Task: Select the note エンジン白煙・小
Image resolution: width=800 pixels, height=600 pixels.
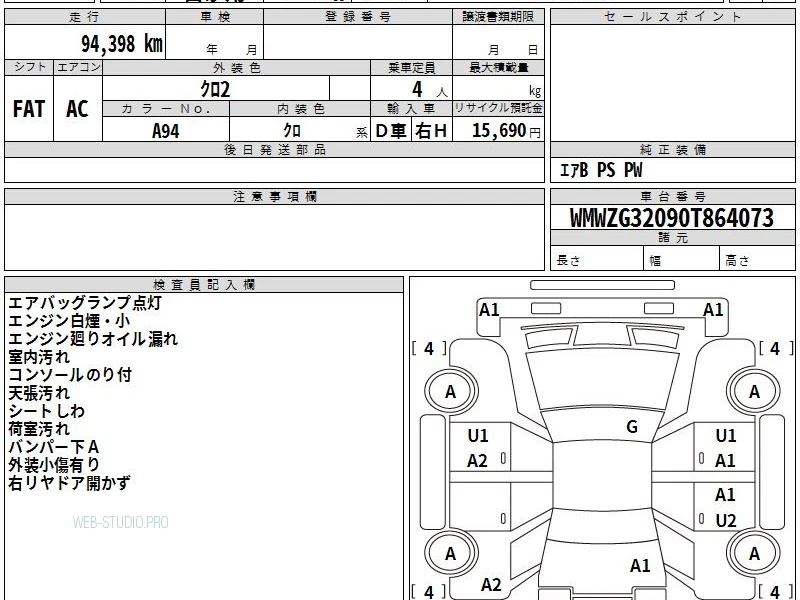Action: (69, 320)
